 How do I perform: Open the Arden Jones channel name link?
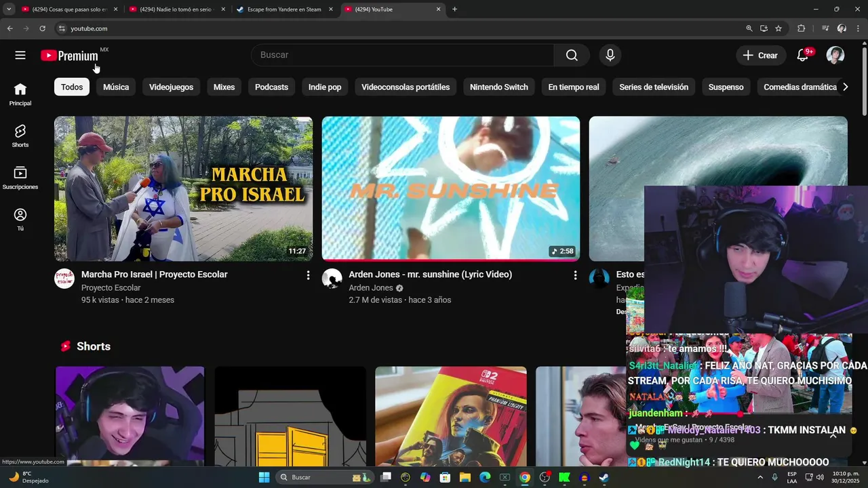(371, 288)
